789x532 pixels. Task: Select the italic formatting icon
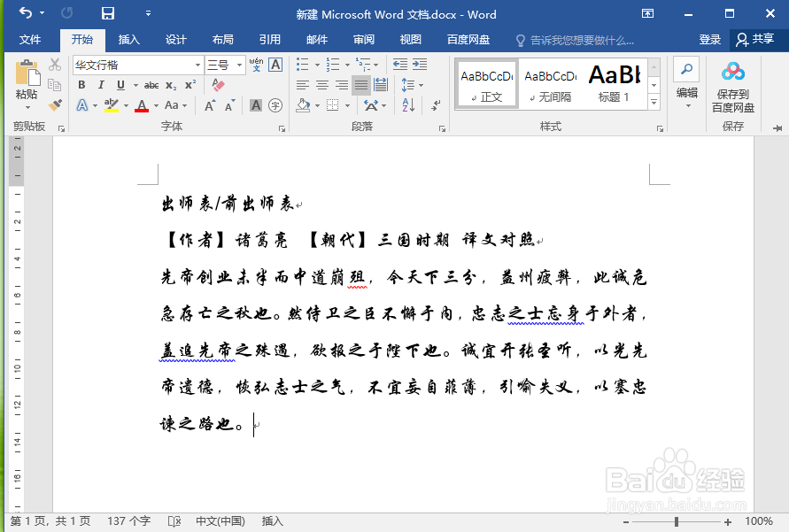101,84
